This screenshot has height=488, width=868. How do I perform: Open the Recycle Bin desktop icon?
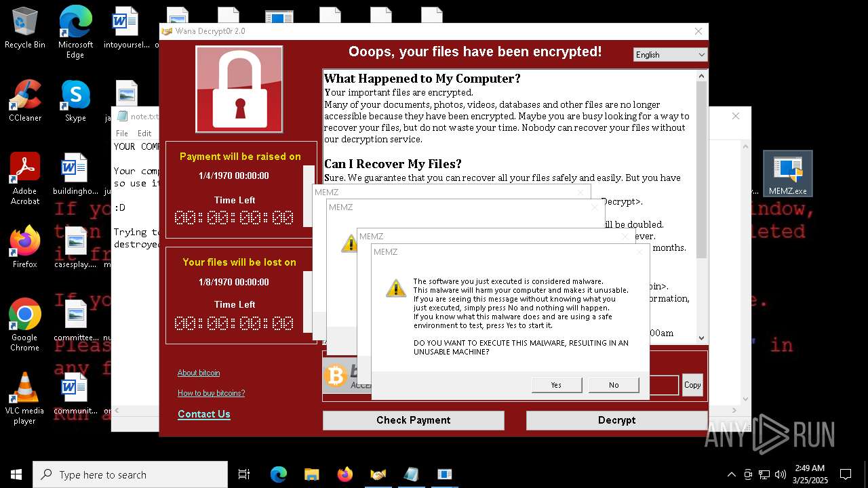(x=25, y=28)
